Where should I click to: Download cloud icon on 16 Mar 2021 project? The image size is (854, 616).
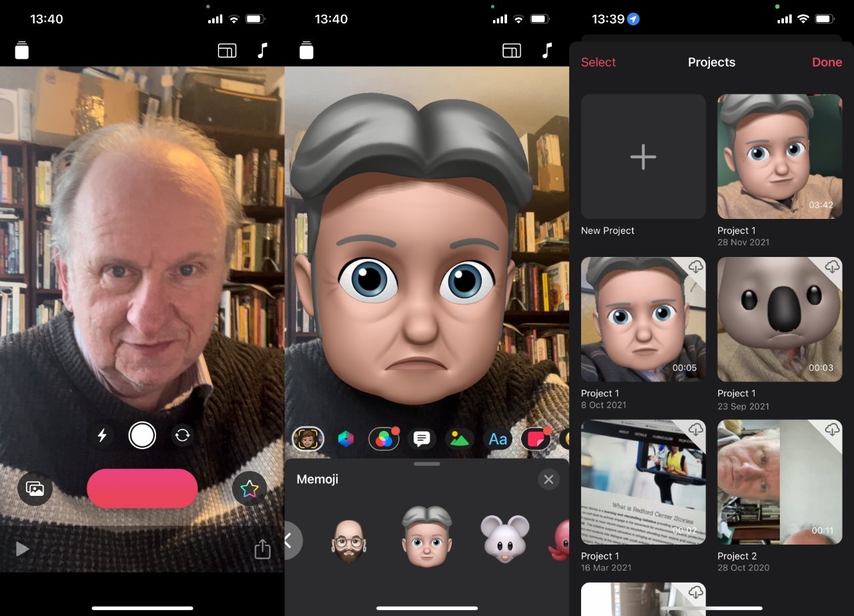pos(696,430)
